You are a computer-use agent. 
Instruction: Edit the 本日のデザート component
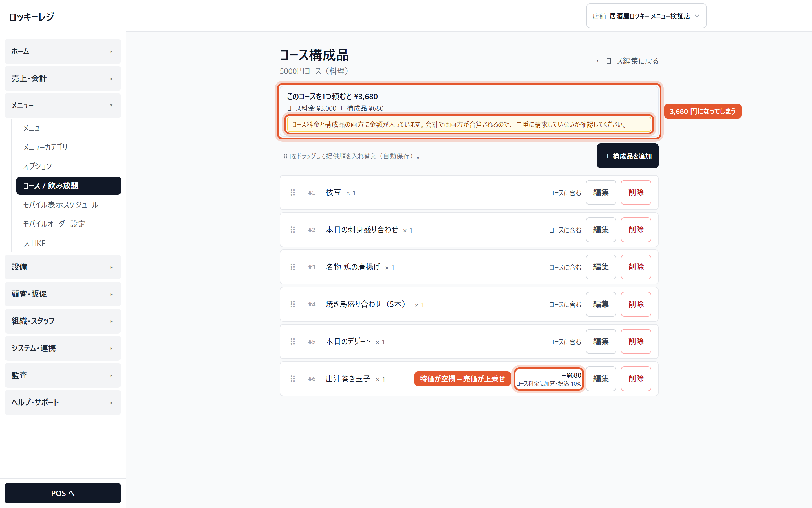pos(601,341)
